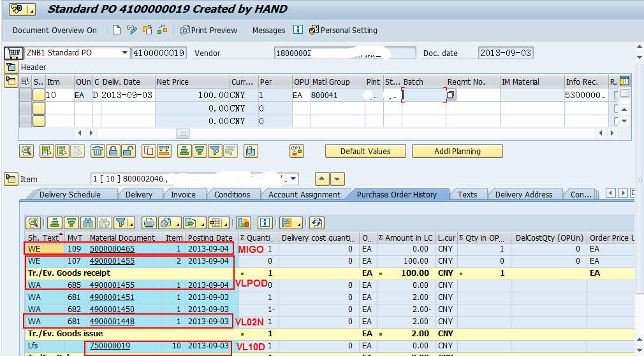
Task: Go to previous item with up arrow
Action: 321,179
